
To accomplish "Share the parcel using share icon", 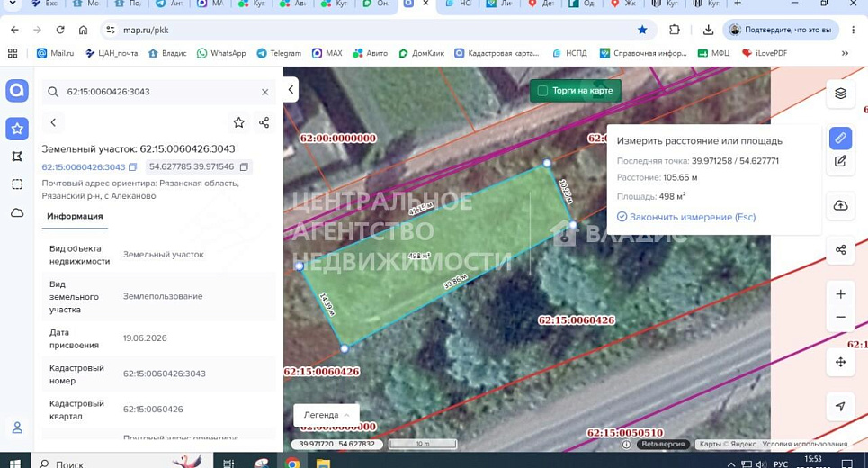I will (x=264, y=122).
